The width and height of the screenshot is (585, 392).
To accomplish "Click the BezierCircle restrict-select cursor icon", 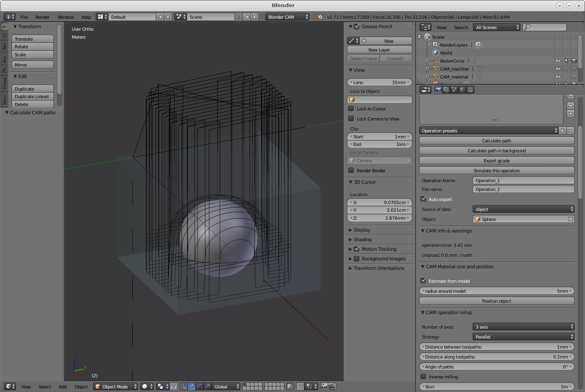I will click(566, 61).
